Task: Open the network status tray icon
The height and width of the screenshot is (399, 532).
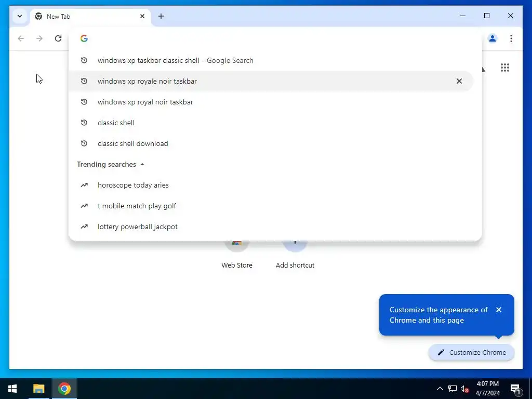Action: coord(453,389)
